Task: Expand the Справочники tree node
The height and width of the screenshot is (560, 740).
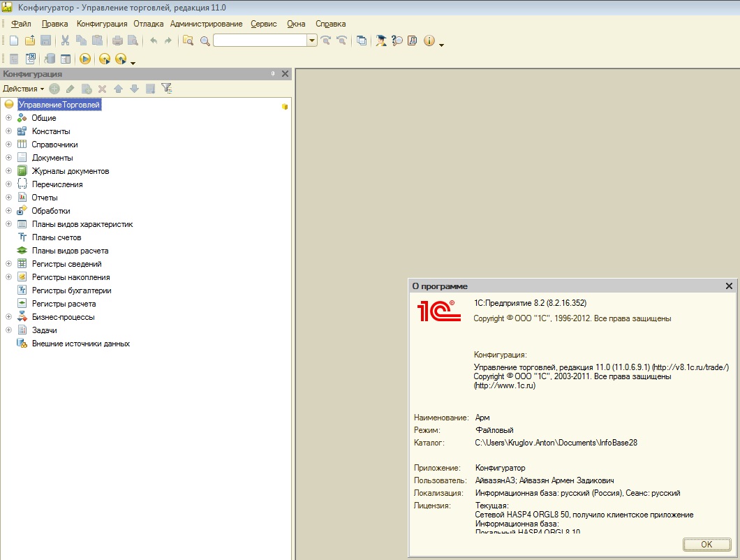Action: tap(9, 145)
